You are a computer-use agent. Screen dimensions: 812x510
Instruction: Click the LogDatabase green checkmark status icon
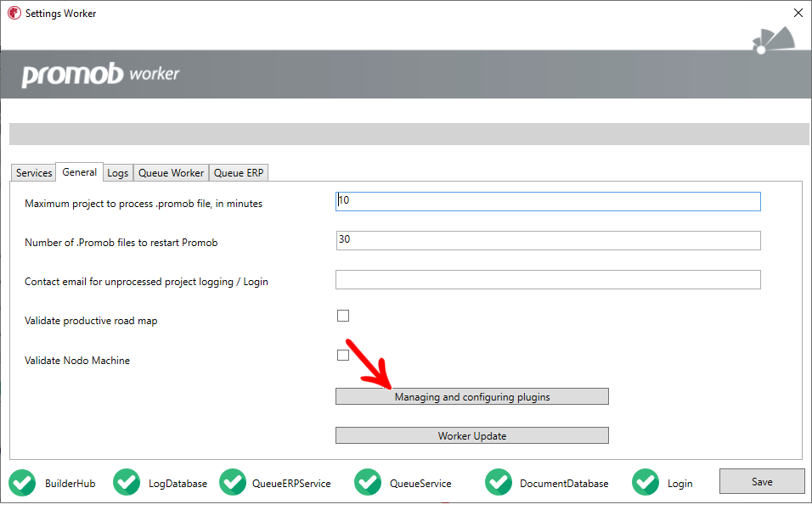pos(127,483)
